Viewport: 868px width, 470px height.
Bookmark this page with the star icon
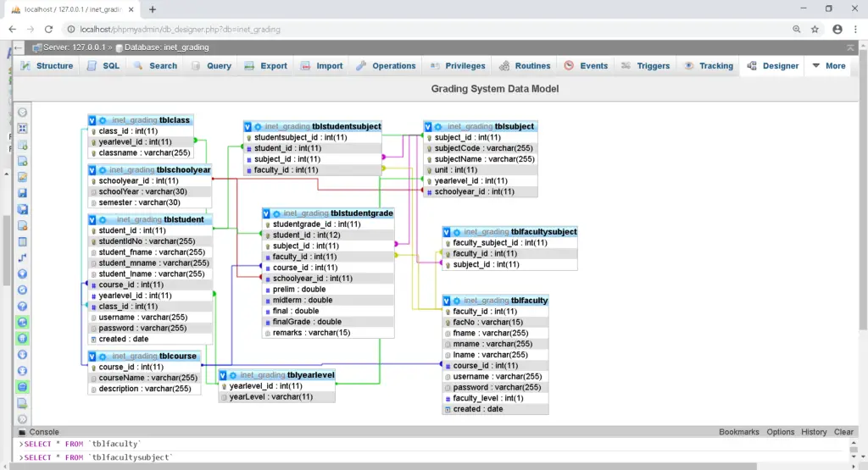point(815,29)
